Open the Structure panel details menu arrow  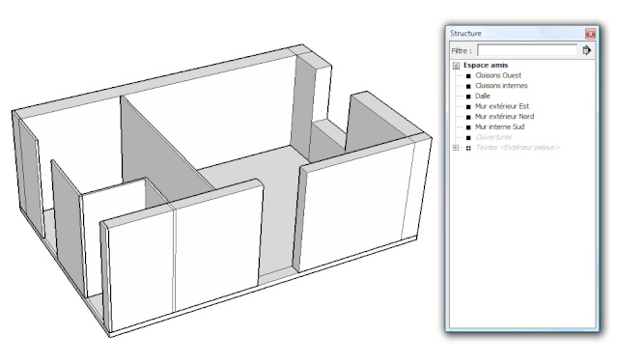coord(587,50)
